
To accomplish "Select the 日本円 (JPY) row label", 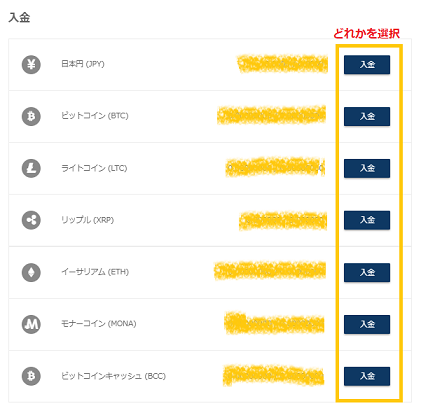I will [83, 64].
